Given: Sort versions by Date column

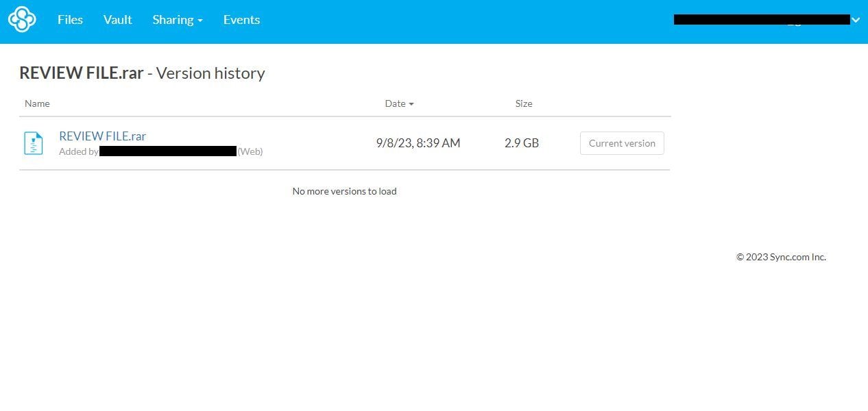Looking at the screenshot, I should coord(399,103).
